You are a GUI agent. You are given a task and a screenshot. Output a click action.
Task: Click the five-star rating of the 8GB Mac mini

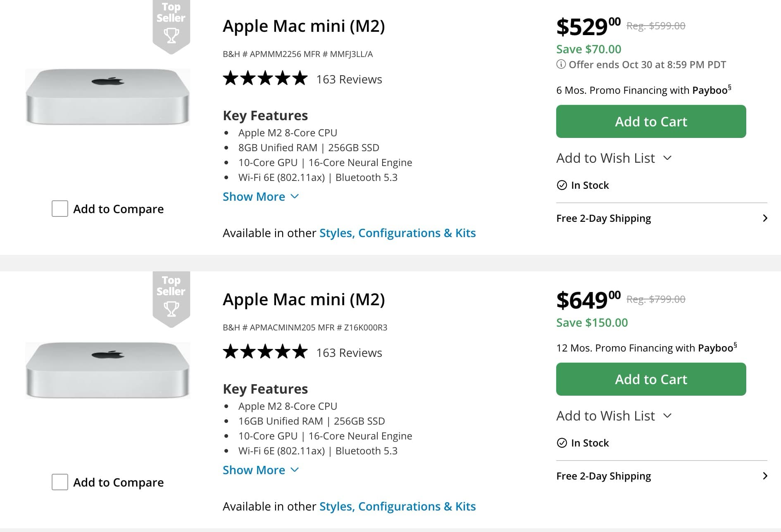[x=265, y=78]
